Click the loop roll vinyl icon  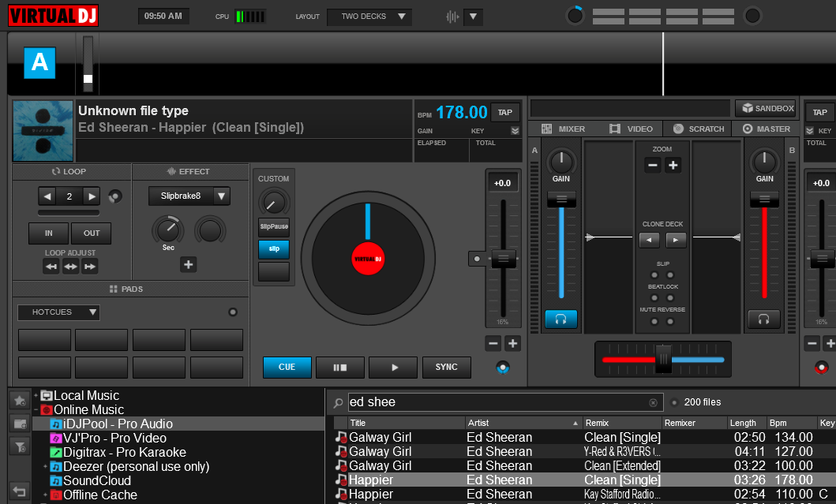point(114,196)
